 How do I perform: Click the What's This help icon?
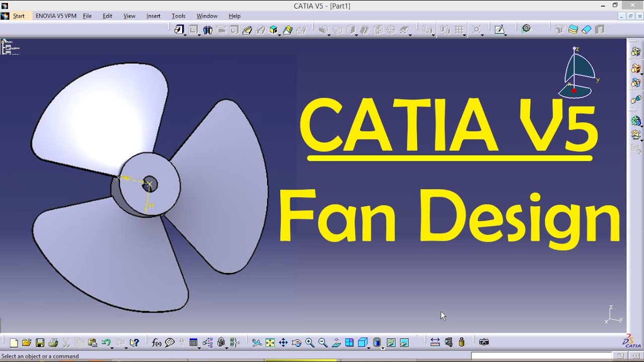(x=134, y=343)
